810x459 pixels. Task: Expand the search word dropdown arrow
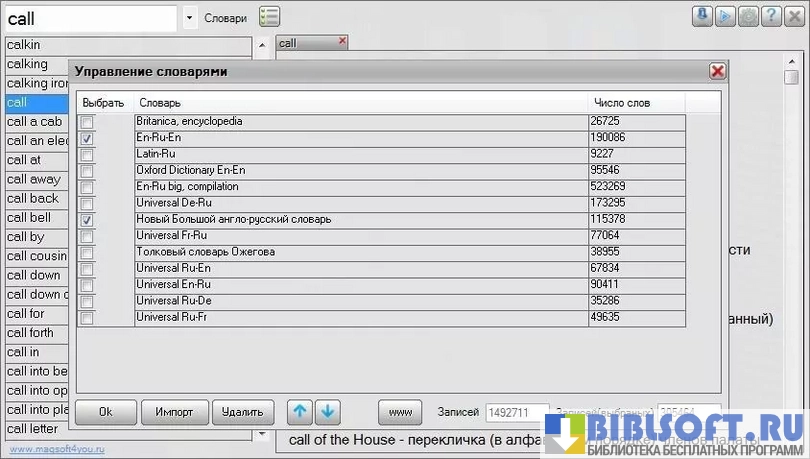[x=190, y=17]
